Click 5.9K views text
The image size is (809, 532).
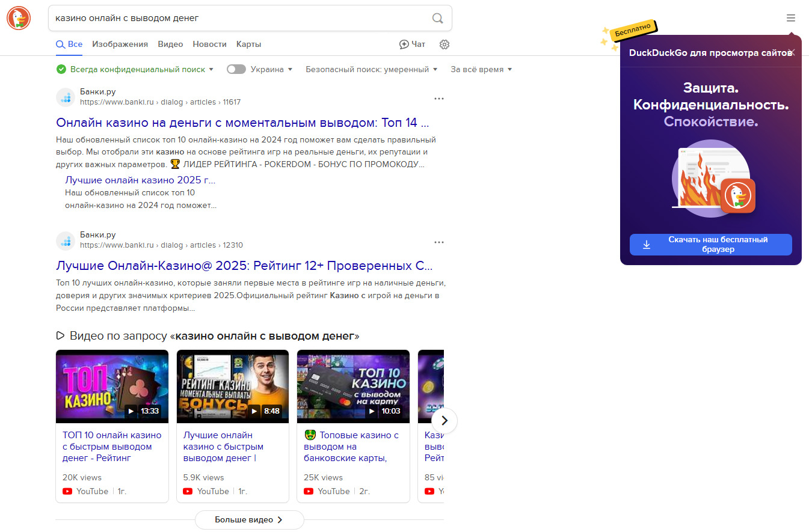(203, 477)
